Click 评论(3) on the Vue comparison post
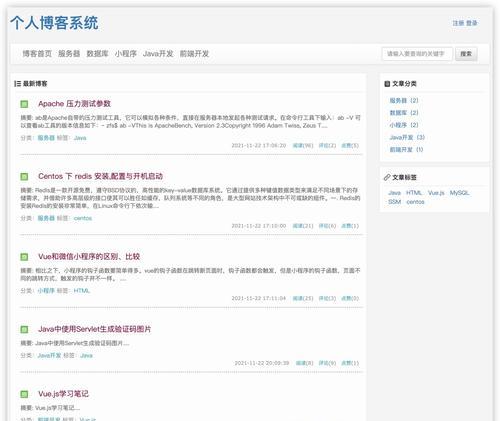The height and width of the screenshot is (421, 500). pos(327,298)
